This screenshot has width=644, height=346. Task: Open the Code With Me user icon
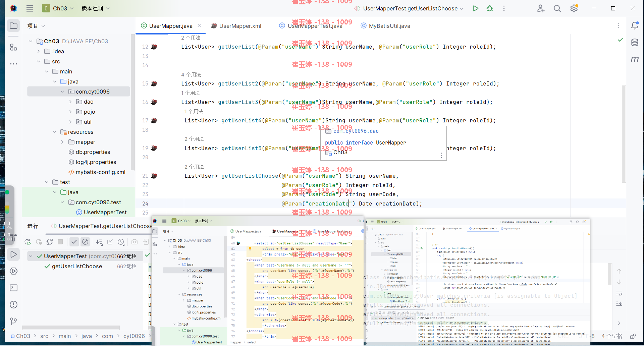point(541,8)
